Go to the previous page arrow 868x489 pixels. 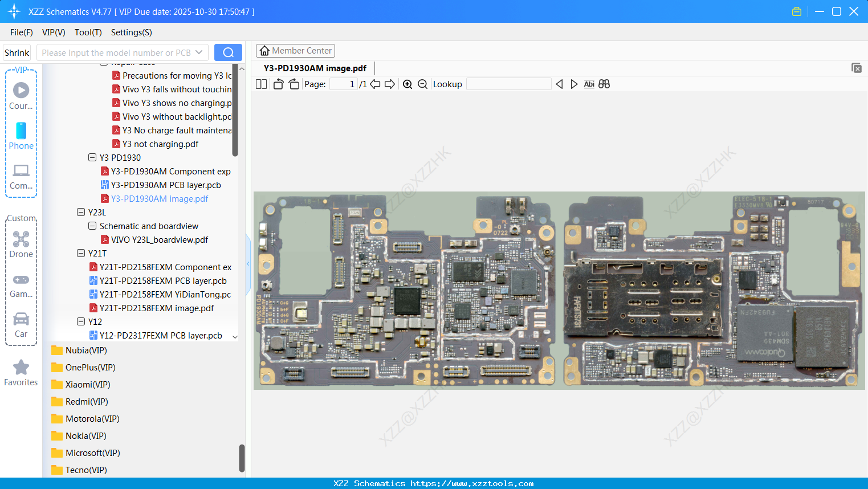(375, 84)
